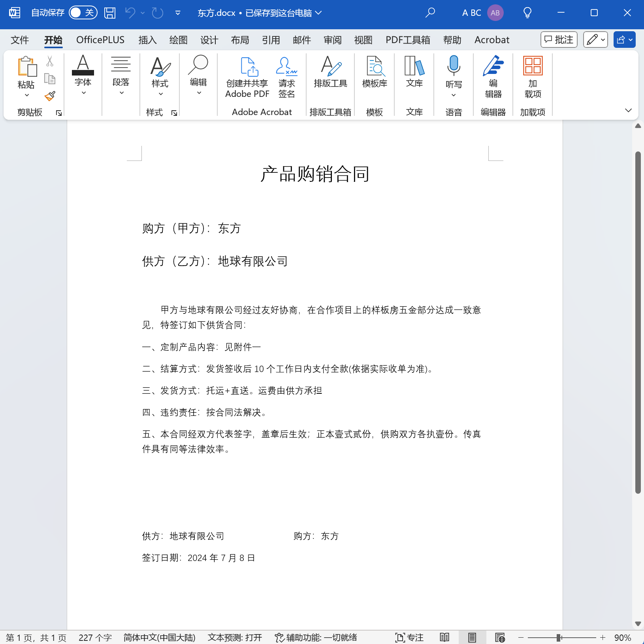Viewport: 644px width, 644px height.
Task: Save the document via quick access save icon
Action: tap(109, 12)
